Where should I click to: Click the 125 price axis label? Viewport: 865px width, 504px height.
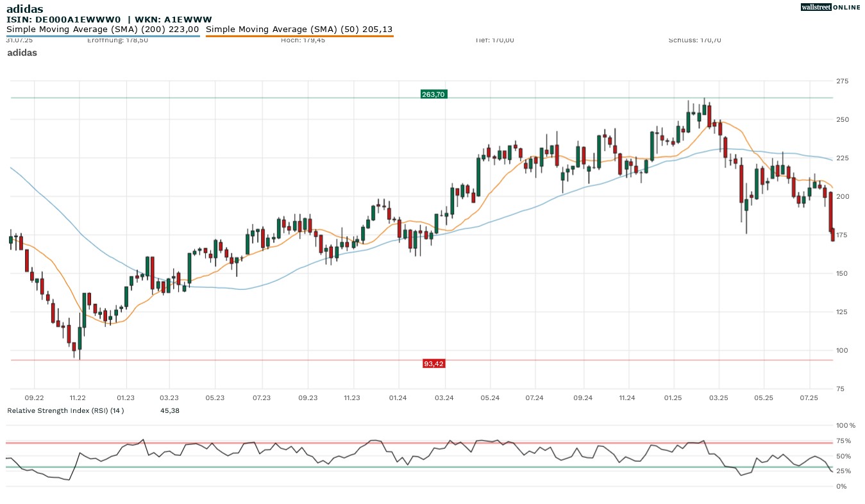tap(842, 312)
